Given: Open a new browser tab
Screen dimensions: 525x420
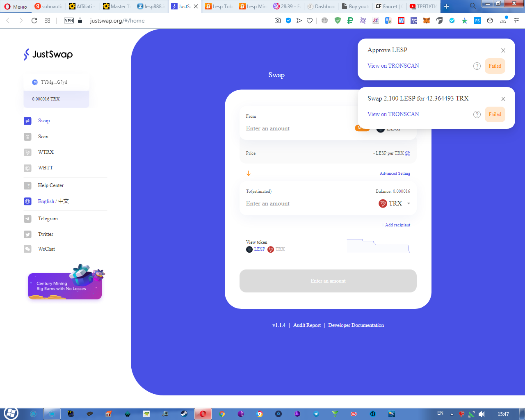Looking at the screenshot, I should tap(446, 6).
